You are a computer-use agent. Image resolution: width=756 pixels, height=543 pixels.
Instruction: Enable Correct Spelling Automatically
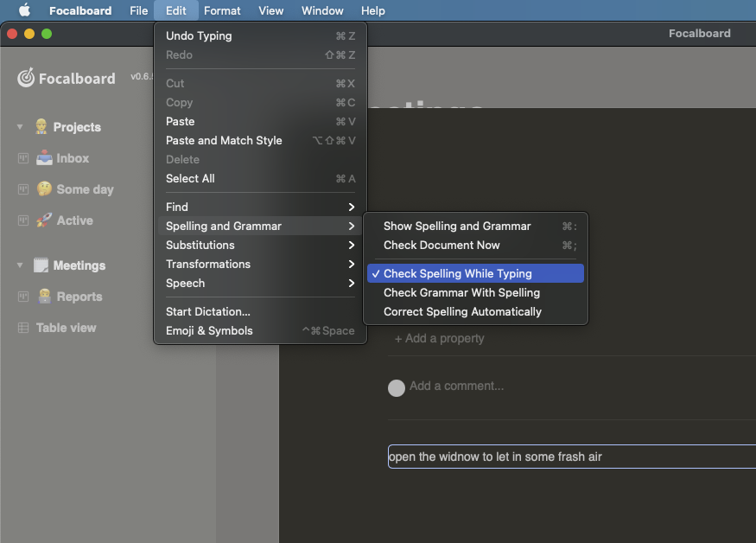(x=475, y=312)
